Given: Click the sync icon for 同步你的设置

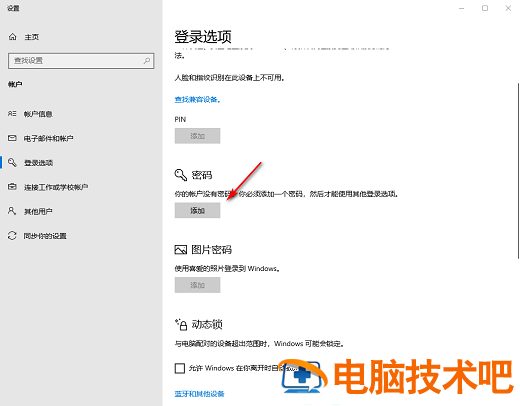Looking at the screenshot, I should point(12,236).
